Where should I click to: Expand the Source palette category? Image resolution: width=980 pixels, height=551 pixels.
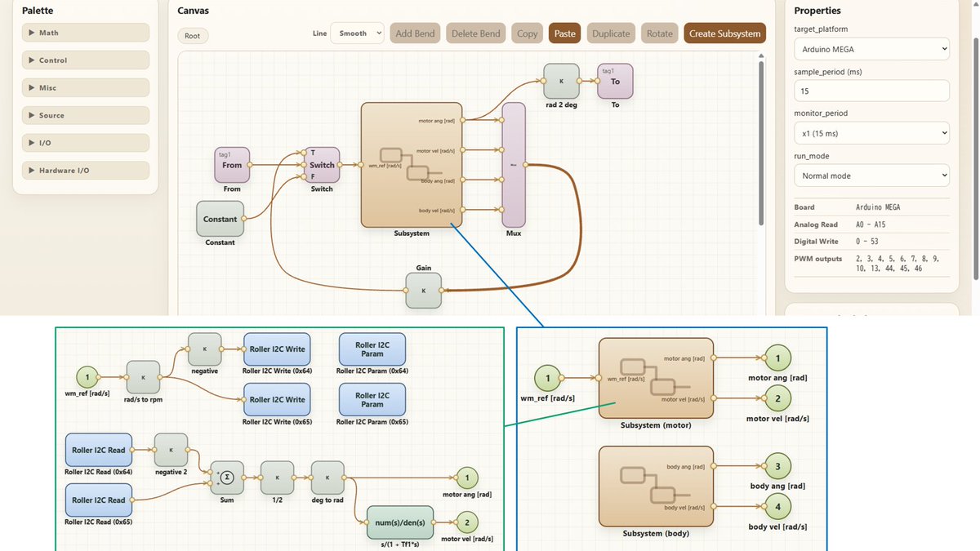(87, 115)
